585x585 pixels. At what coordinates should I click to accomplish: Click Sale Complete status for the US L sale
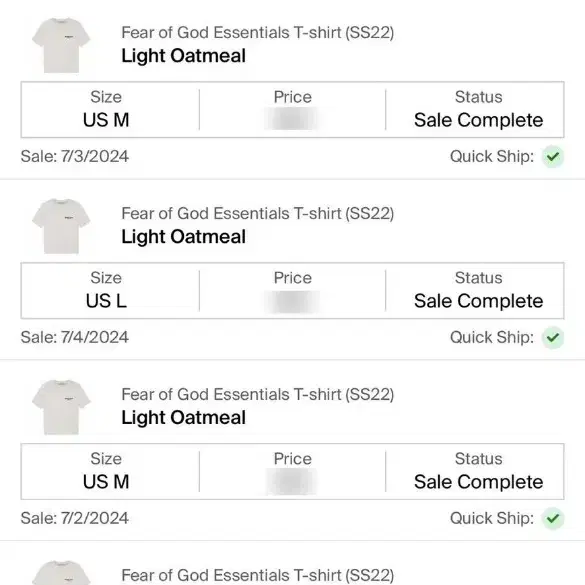point(478,301)
